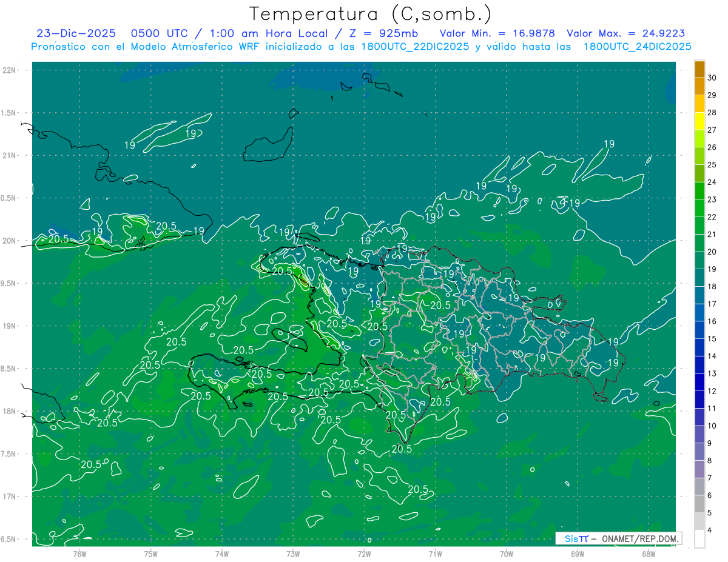This screenshot has width=728, height=562.
Task: Click the "17N" latitude axis label
Action: [9, 497]
